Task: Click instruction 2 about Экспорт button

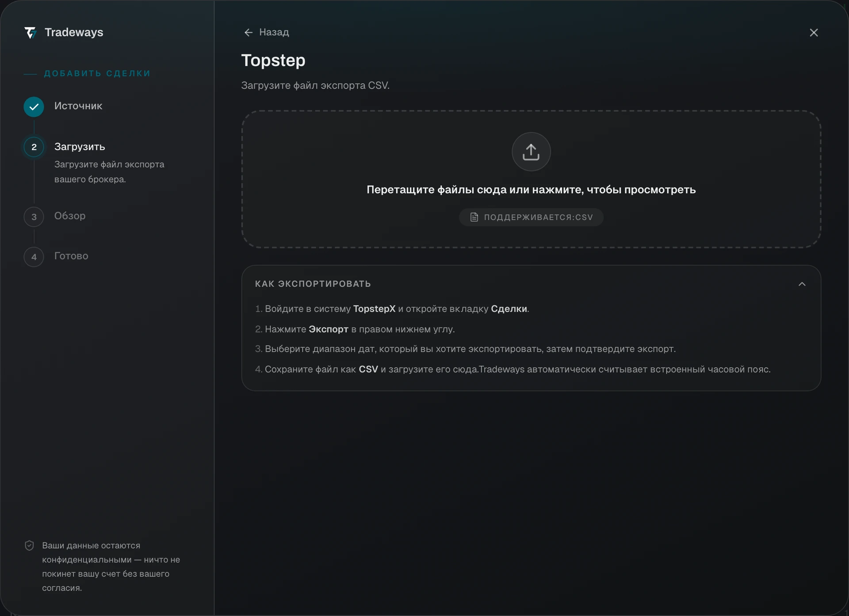Action: [355, 329]
